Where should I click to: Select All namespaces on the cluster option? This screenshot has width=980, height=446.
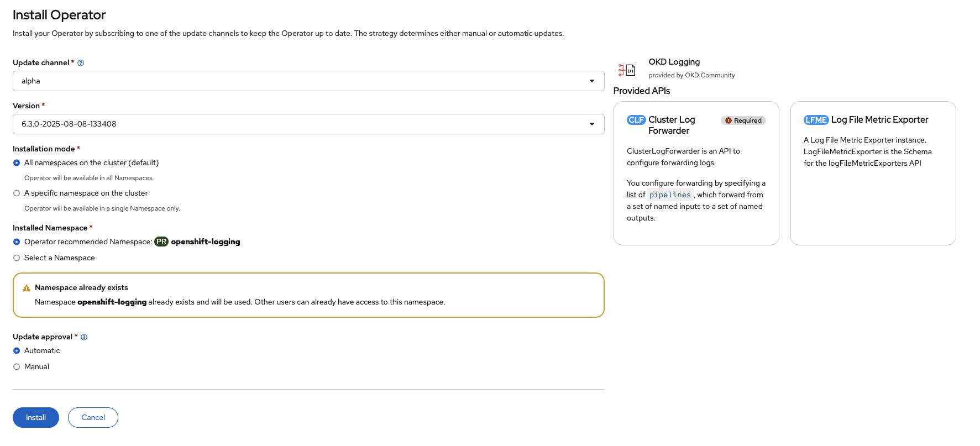[17, 163]
